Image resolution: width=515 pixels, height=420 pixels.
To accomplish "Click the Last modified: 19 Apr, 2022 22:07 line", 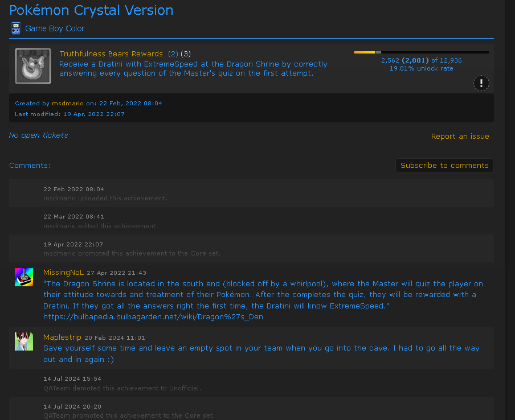I will click(x=70, y=114).
